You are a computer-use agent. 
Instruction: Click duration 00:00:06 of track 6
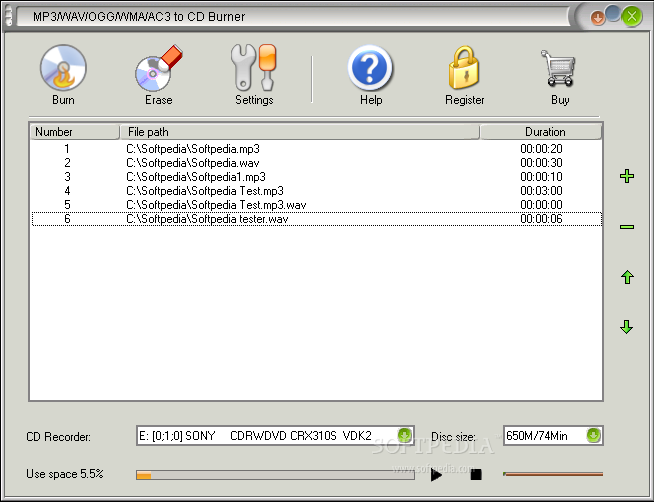tap(541, 219)
